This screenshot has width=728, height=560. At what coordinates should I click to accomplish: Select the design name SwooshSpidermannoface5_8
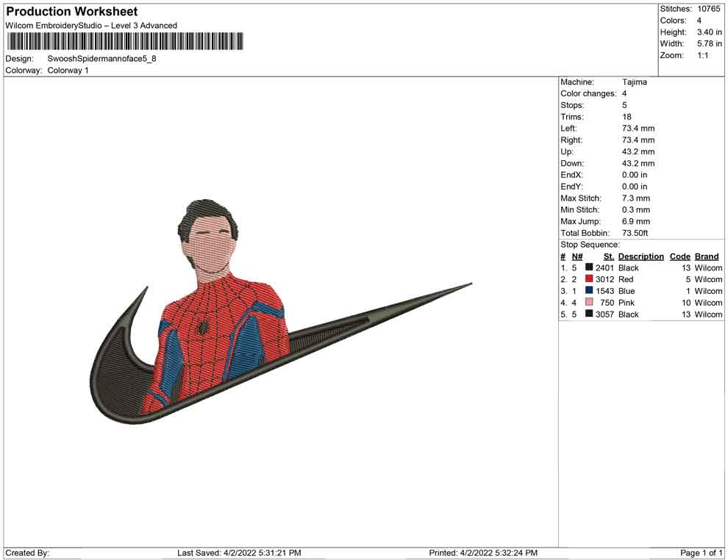point(101,59)
